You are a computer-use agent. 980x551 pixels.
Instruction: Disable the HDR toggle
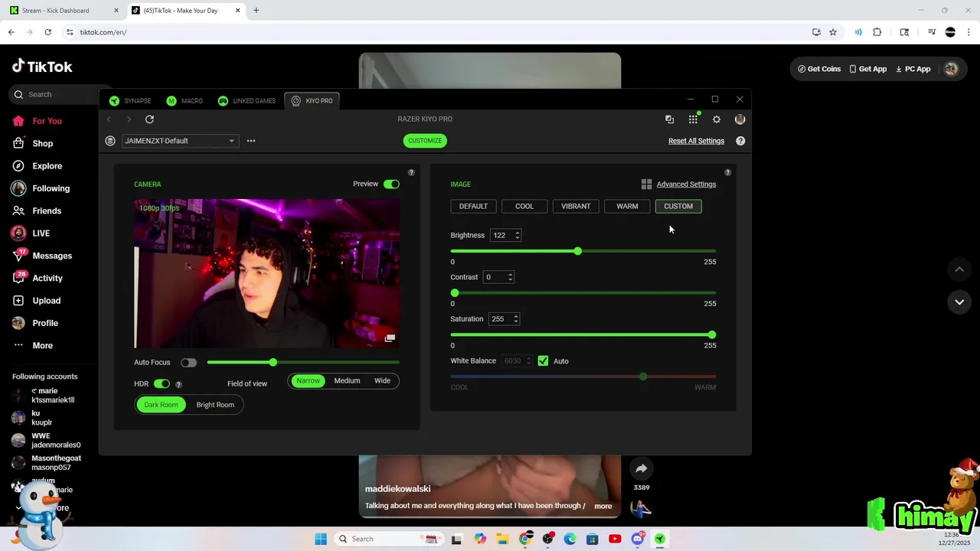tap(162, 384)
